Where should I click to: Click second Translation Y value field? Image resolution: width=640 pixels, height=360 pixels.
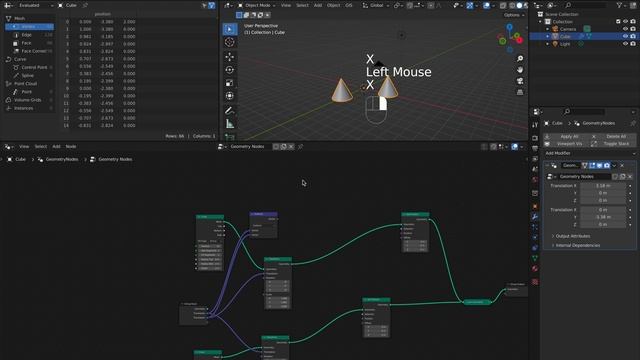pos(603,217)
